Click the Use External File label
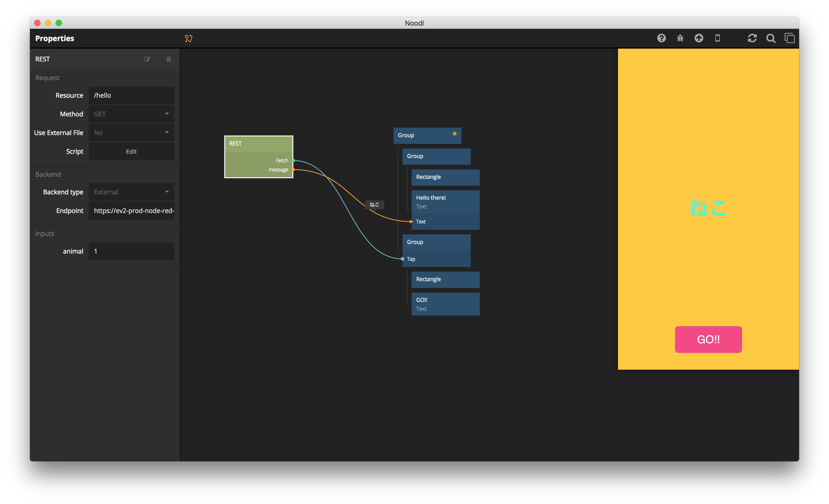Image resolution: width=829 pixels, height=504 pixels. [x=58, y=133]
